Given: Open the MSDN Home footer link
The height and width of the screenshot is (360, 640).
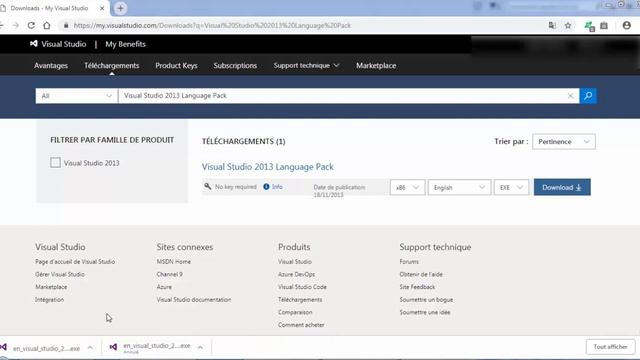Looking at the screenshot, I should click(x=173, y=262).
